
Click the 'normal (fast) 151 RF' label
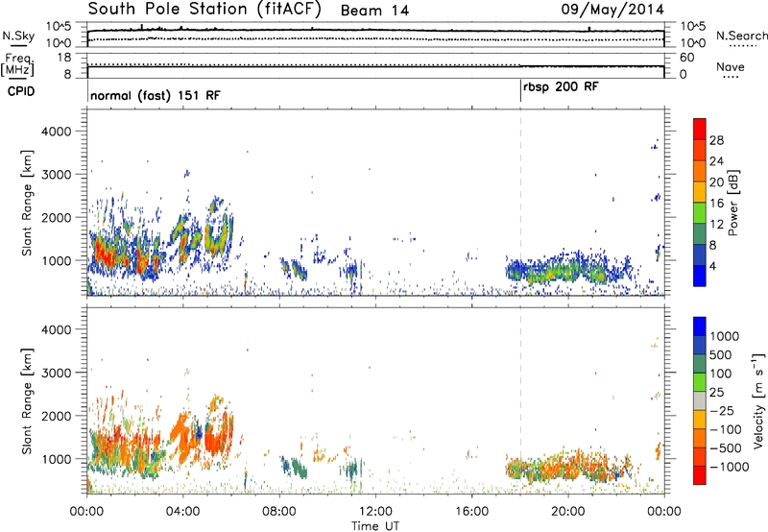click(x=156, y=95)
